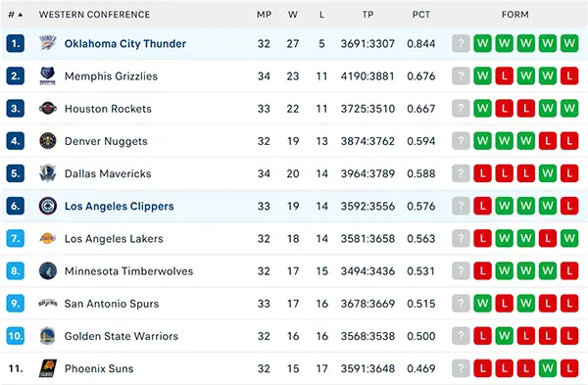Open the Memphis Grizzlies logo

pyautogui.click(x=48, y=76)
